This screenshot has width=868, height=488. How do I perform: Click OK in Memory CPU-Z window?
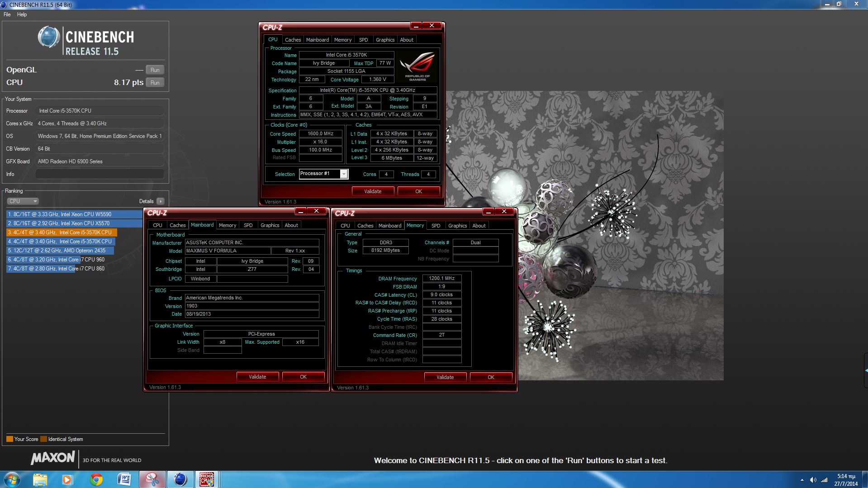(491, 377)
